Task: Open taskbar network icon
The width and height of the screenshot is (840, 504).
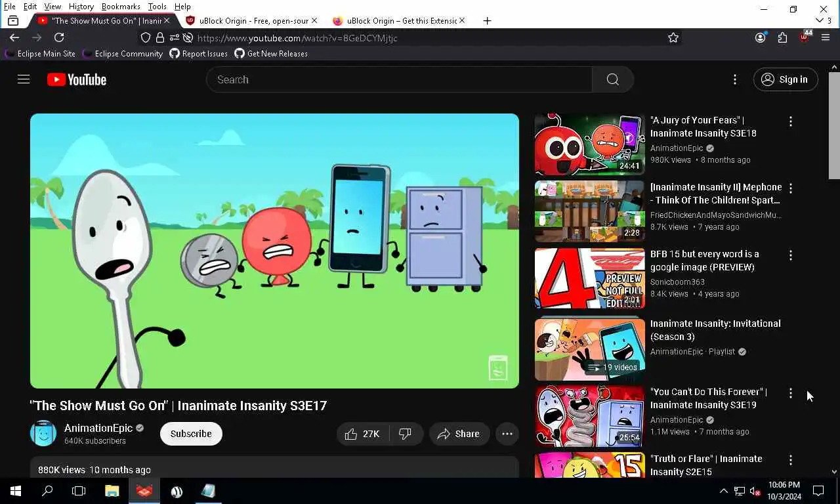Action: tap(740, 491)
